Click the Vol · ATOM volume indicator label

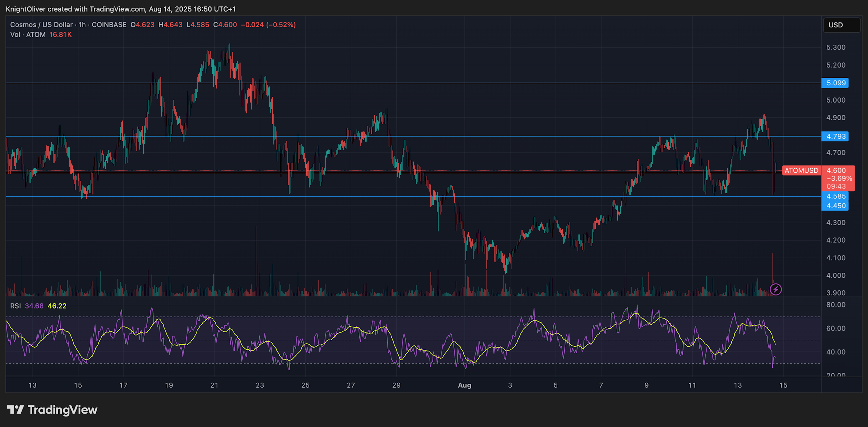tap(27, 35)
